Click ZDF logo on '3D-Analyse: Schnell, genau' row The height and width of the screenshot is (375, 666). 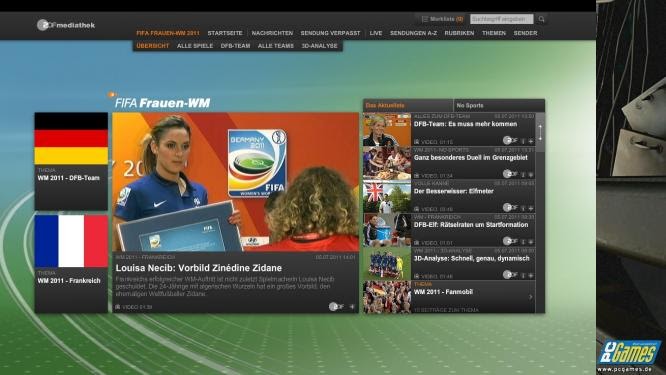[x=510, y=274]
